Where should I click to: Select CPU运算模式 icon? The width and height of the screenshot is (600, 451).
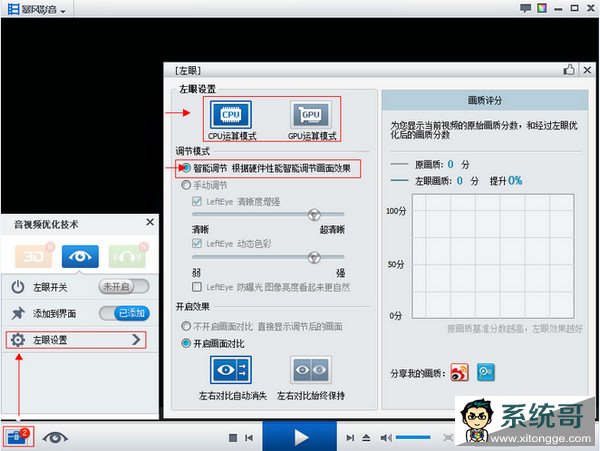[231, 114]
